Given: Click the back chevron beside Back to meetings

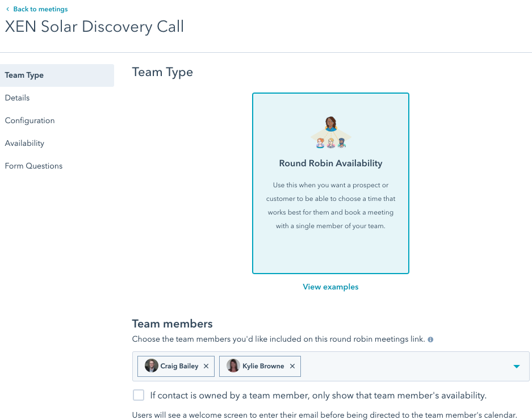Looking at the screenshot, I should (7, 10).
